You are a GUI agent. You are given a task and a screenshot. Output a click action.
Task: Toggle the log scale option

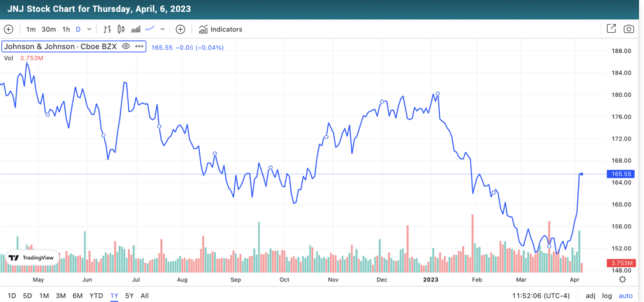pos(607,296)
